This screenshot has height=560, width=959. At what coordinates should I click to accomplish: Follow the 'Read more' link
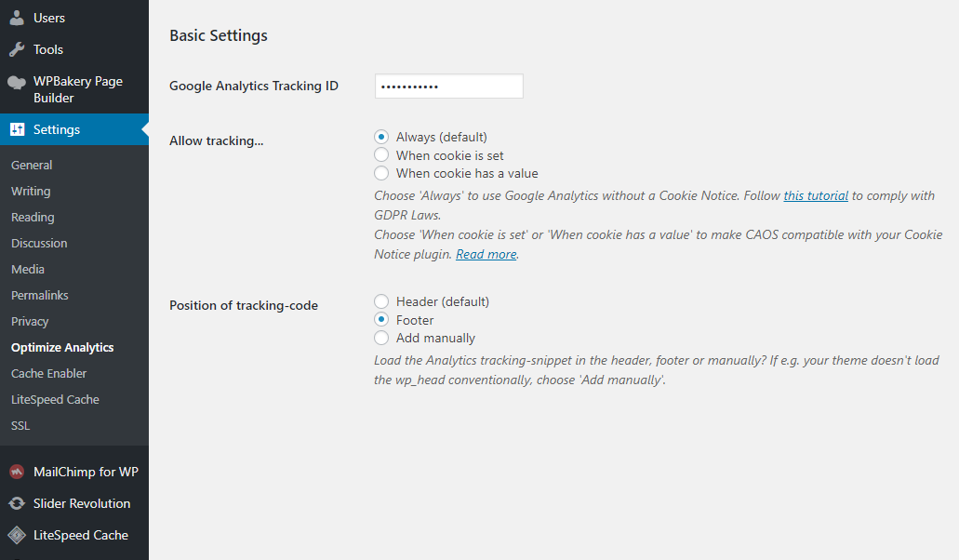486,254
